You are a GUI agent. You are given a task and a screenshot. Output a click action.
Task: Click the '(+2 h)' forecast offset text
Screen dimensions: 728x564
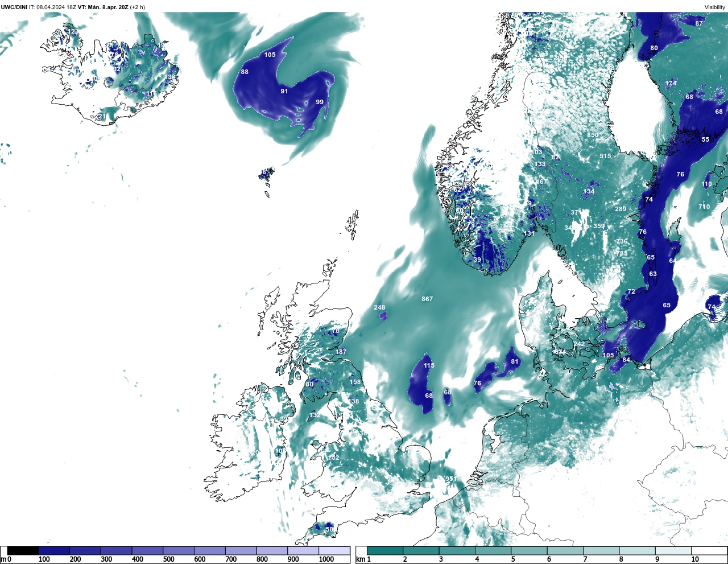138,7
